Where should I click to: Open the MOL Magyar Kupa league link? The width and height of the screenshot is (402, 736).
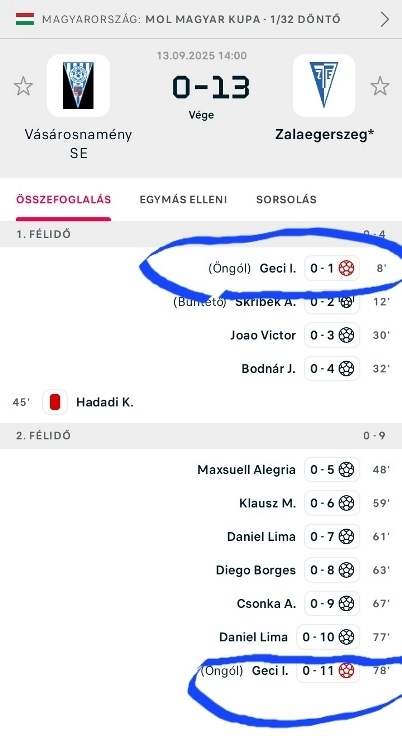[191, 19]
